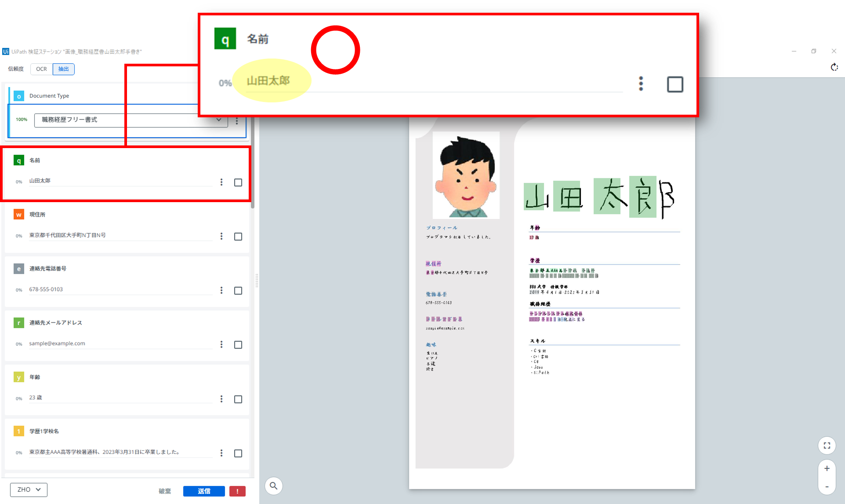
Task: Select the 抽出 confidence tab
Action: [x=64, y=69]
